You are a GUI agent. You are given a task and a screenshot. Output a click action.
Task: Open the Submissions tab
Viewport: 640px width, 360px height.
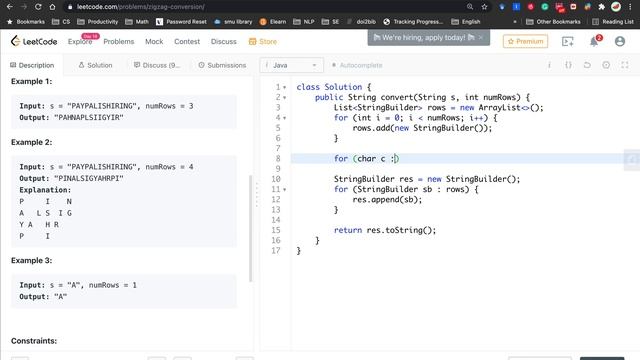coord(222,65)
